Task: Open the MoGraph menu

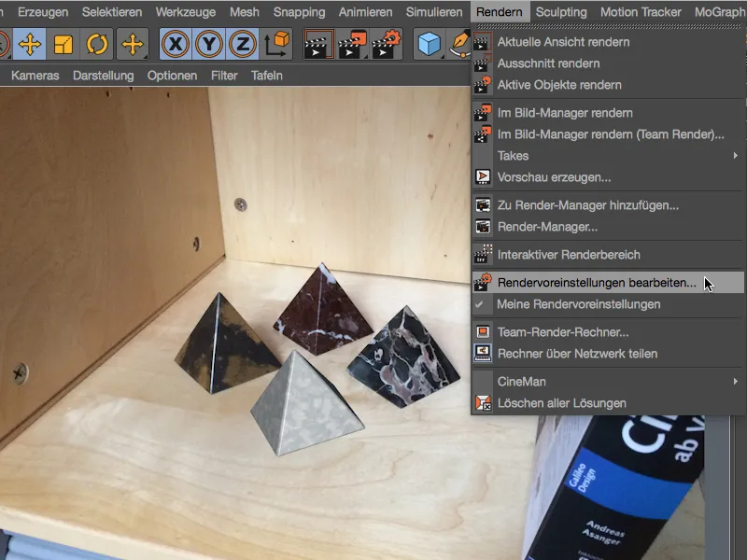Action: (x=719, y=12)
